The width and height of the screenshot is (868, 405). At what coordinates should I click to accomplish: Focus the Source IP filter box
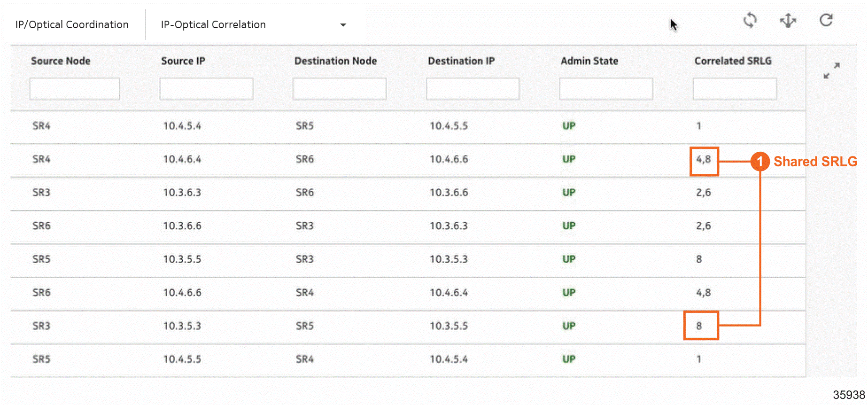click(206, 89)
